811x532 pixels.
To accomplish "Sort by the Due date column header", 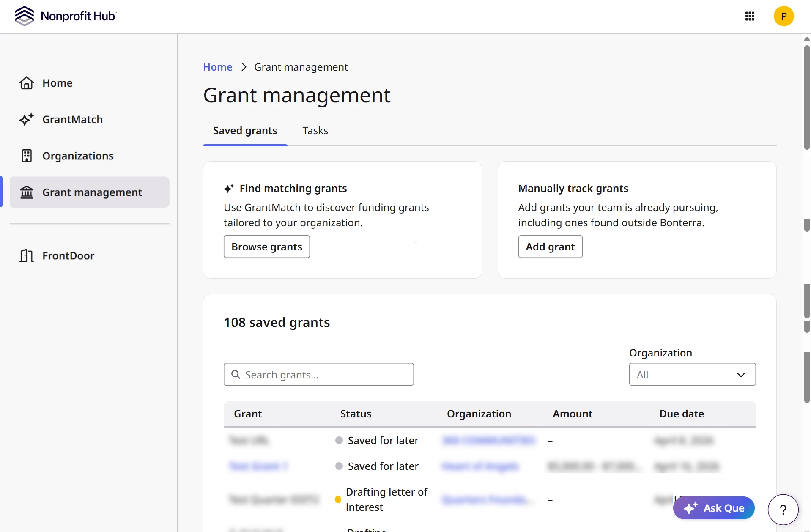I will (x=682, y=414).
